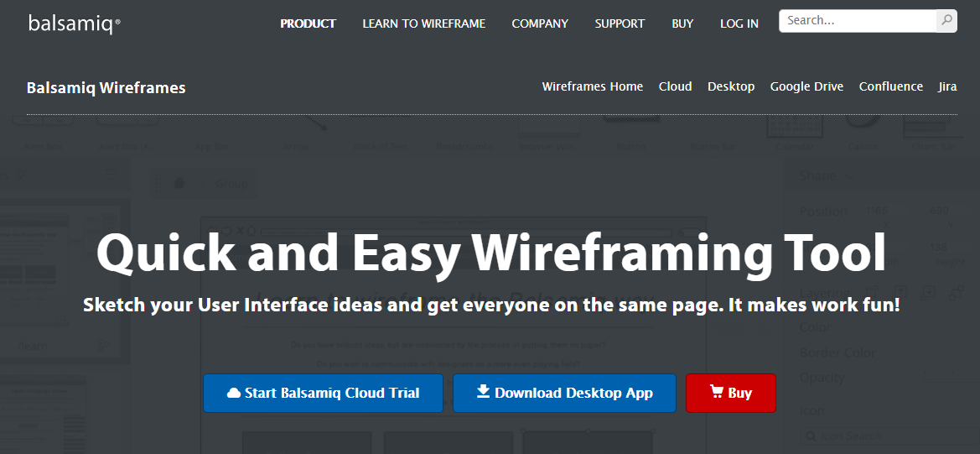Open the Company menu
This screenshot has width=980, height=454.
[x=540, y=23]
